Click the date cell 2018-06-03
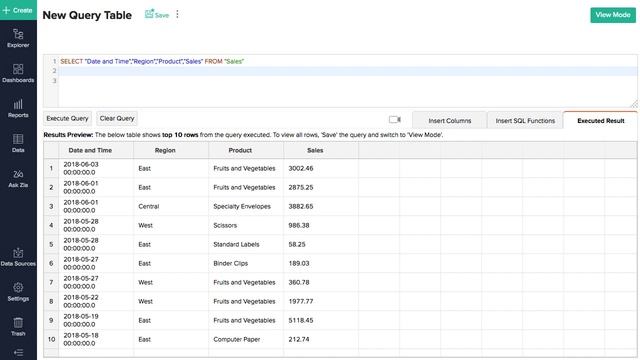The image size is (640, 360). (x=96, y=168)
